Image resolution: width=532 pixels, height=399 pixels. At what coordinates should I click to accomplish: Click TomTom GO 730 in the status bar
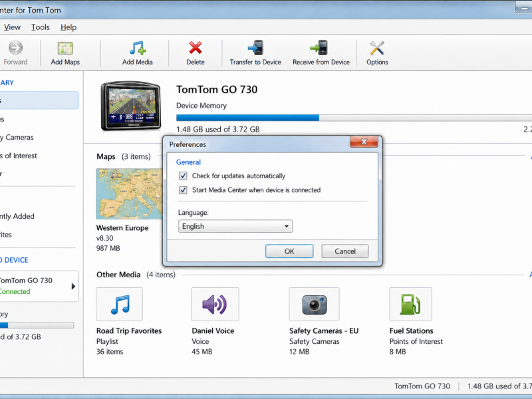[x=422, y=386]
